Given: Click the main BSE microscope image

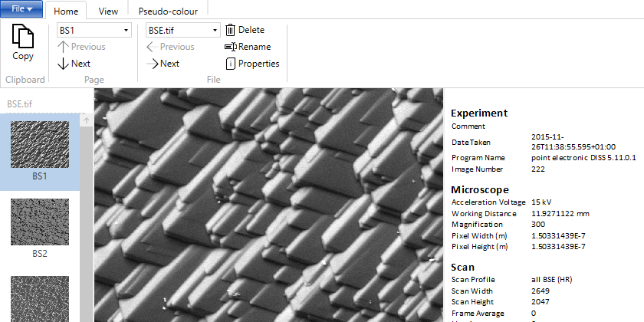Looking at the screenshot, I should coord(268,205).
